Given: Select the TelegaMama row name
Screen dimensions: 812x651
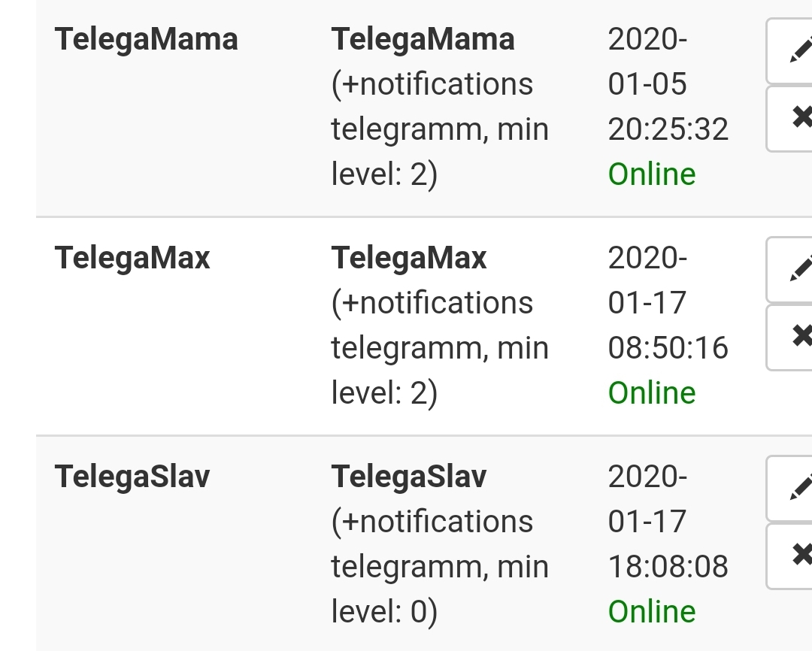Looking at the screenshot, I should coord(146,39).
